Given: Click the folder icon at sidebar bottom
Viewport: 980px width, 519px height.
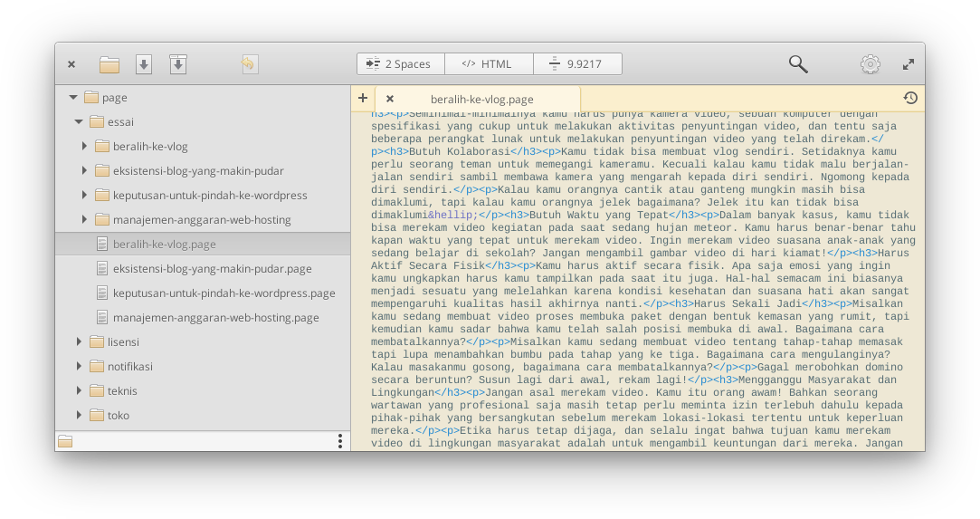Looking at the screenshot, I should [65, 441].
